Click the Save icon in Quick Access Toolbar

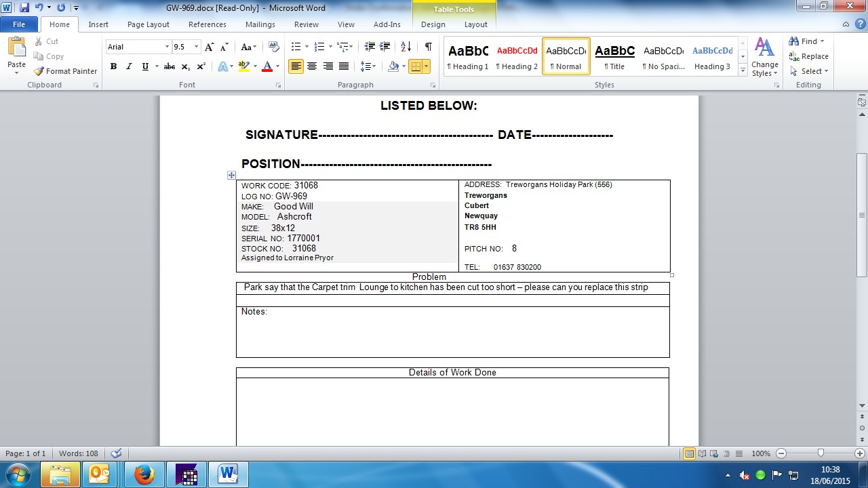coord(24,8)
